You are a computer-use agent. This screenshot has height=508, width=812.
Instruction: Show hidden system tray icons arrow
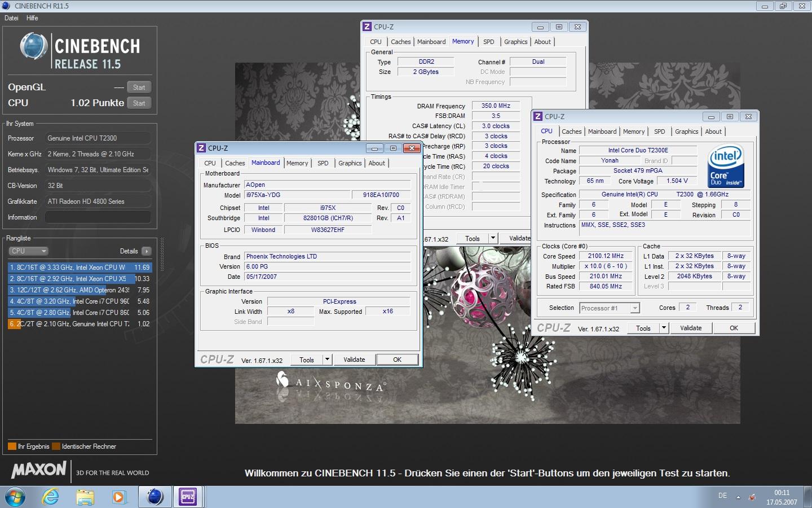738,497
